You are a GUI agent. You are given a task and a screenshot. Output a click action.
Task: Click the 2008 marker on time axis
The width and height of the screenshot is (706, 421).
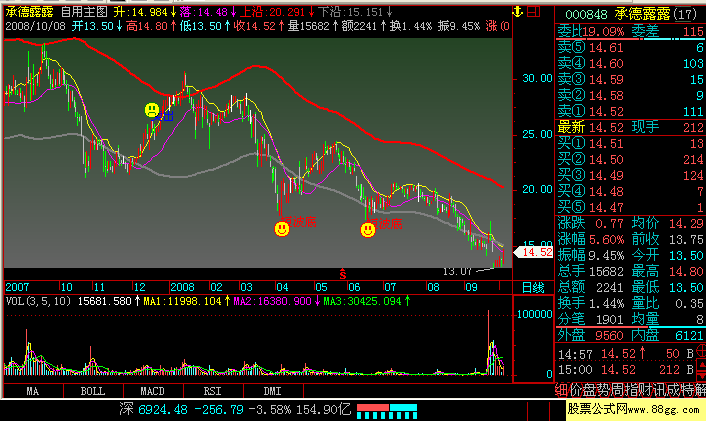point(183,287)
